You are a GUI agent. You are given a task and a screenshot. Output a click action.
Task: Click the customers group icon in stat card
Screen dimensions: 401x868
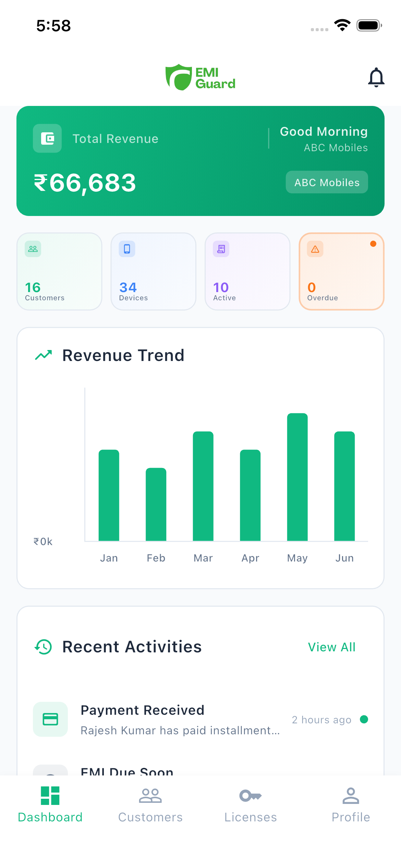33,249
